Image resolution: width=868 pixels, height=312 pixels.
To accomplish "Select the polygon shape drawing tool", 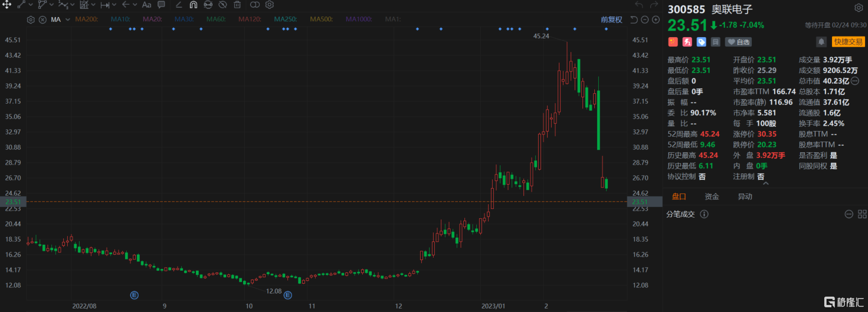I will pos(42,5).
